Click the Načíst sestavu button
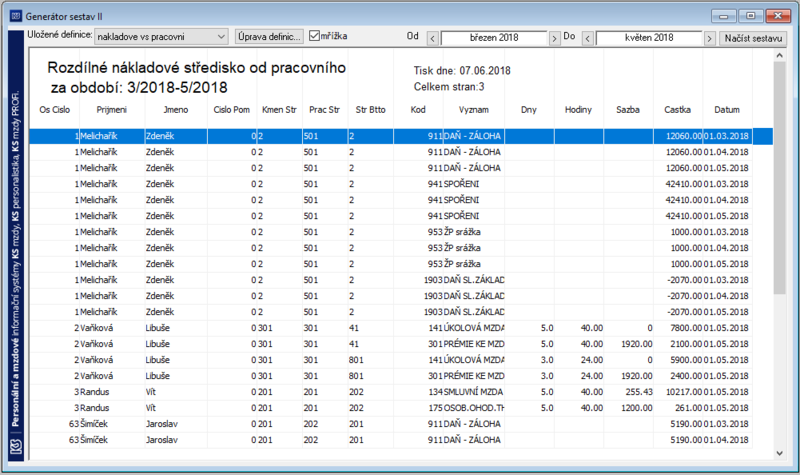This screenshot has width=800, height=475. [753, 38]
